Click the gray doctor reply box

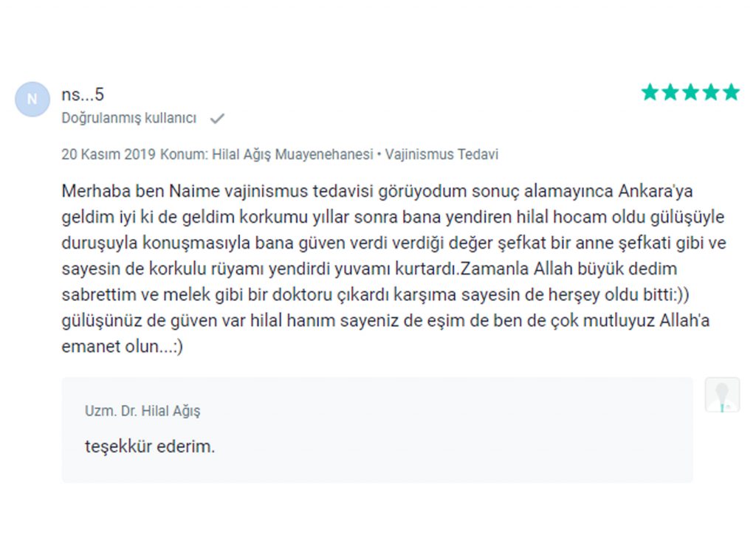pos(377,430)
